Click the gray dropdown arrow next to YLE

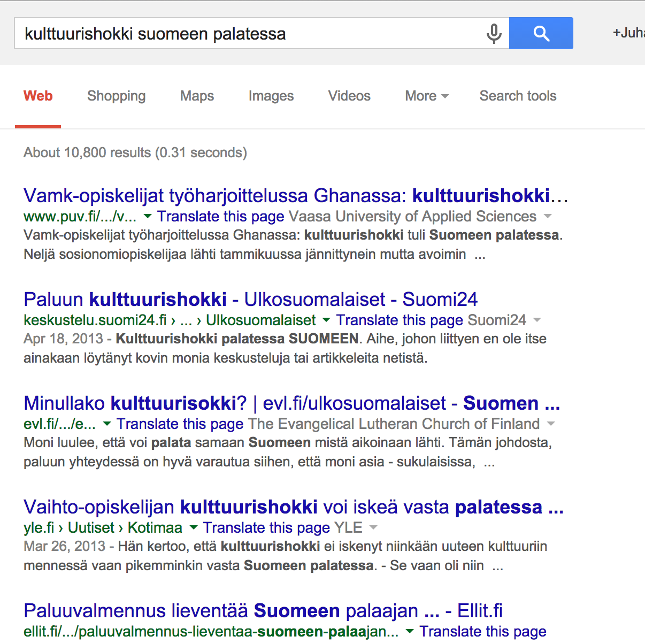(x=373, y=527)
